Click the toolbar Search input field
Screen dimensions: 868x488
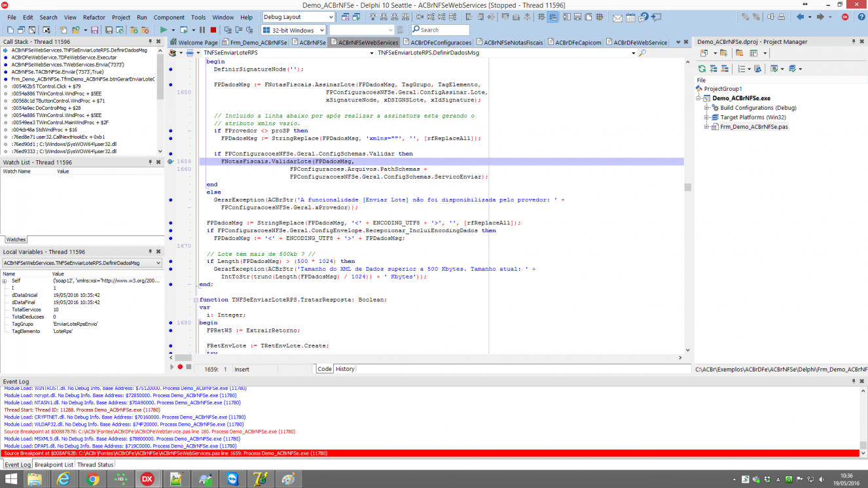440,30
